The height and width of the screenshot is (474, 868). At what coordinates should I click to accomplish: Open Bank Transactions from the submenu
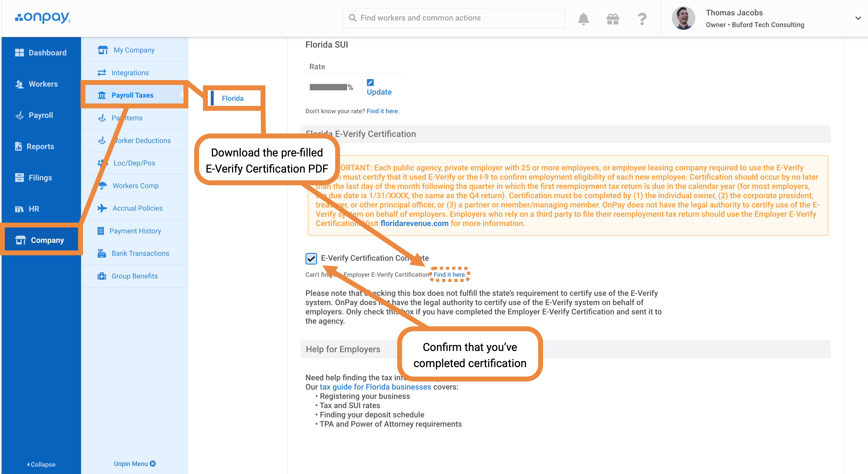(140, 253)
